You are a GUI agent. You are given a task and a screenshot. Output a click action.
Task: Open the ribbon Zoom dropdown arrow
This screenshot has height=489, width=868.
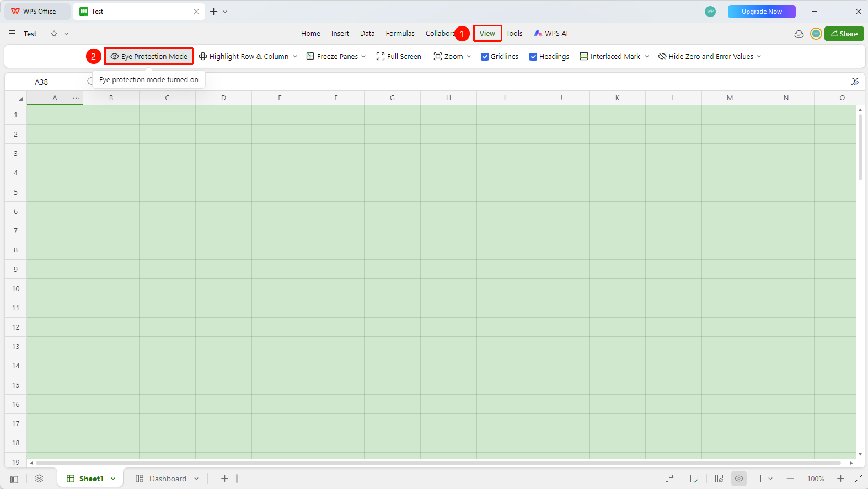click(x=469, y=56)
